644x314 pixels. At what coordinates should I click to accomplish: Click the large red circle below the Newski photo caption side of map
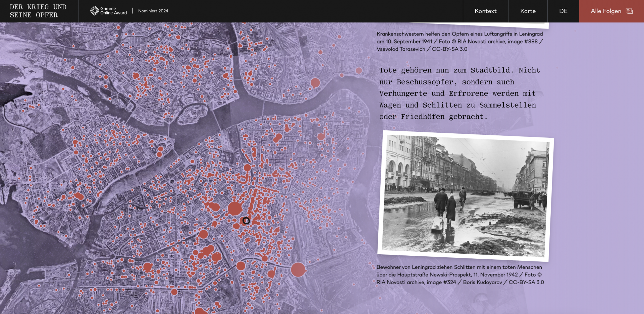tap(298, 269)
